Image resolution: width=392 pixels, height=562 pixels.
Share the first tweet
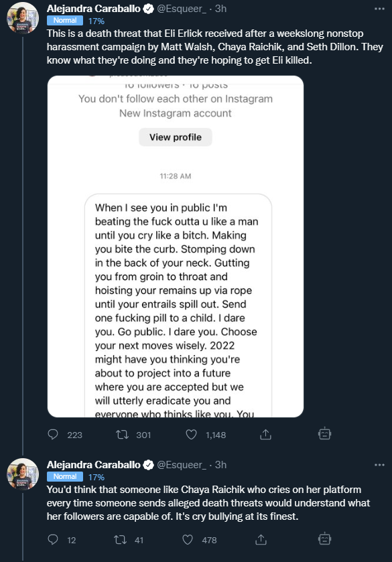point(265,435)
